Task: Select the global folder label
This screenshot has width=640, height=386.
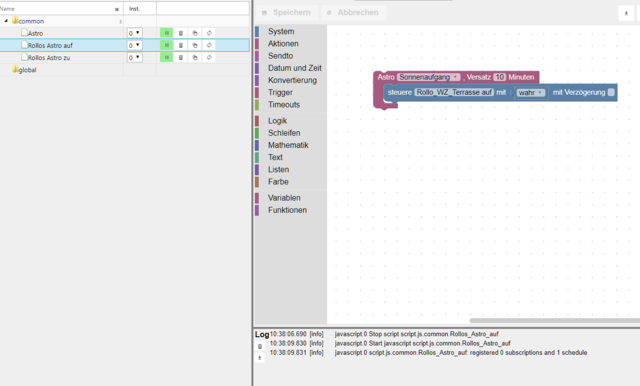Action: [27, 70]
